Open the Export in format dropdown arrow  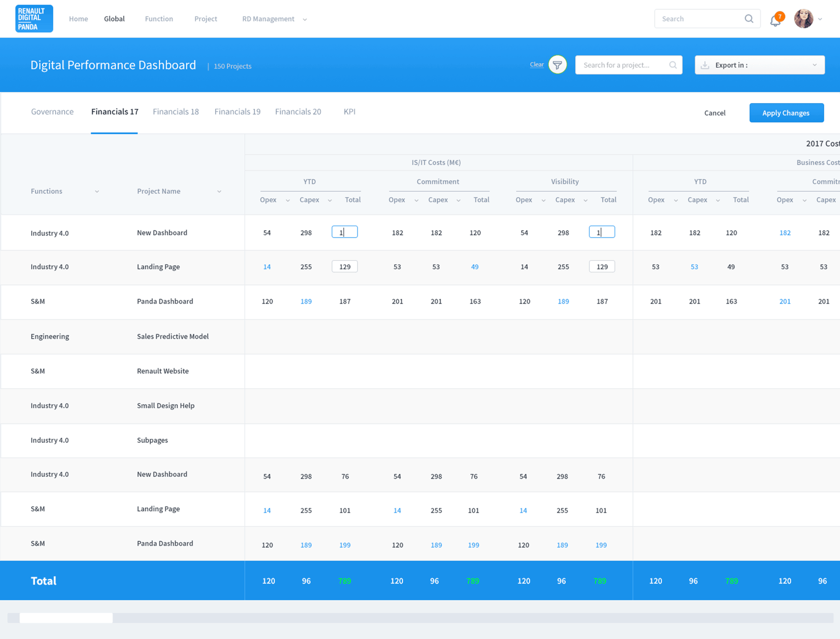[x=814, y=65]
